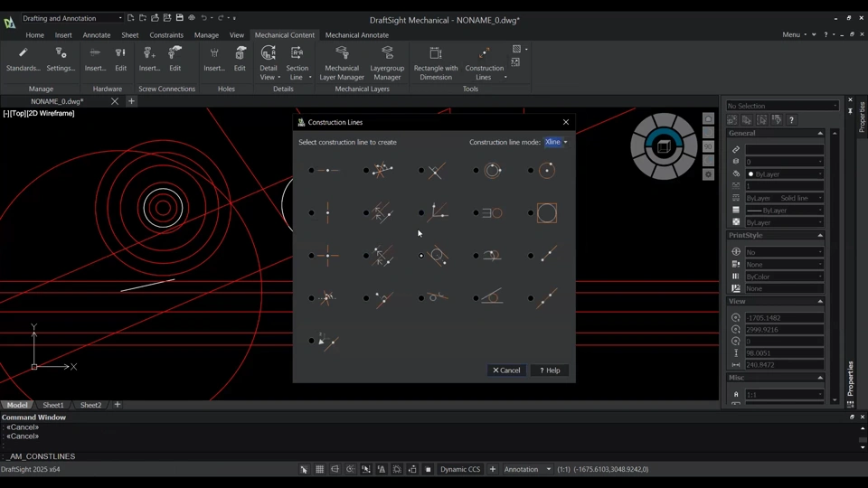Viewport: 868px width, 488px height.
Task: Click the Print icon in quick access toolbar
Action: coord(192,18)
